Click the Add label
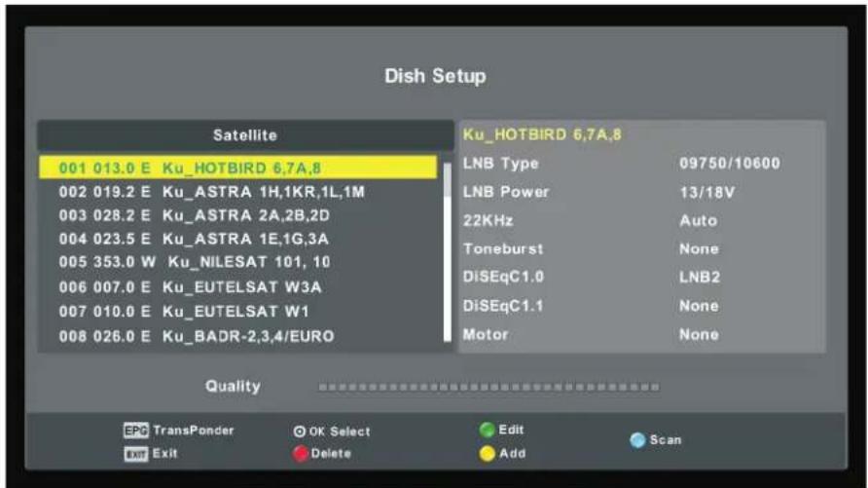This screenshot has width=868, height=488. coord(513,454)
